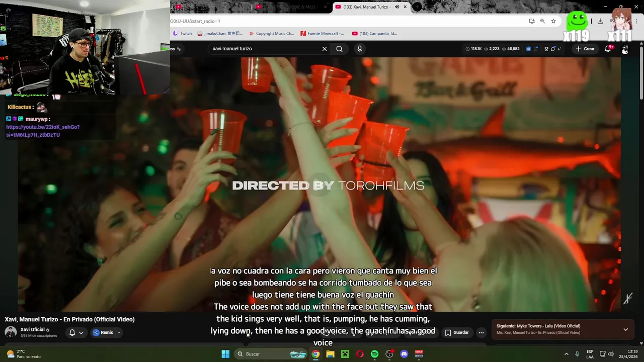
Task: Open Spotify from the taskbar
Action: pyautogui.click(x=374, y=354)
